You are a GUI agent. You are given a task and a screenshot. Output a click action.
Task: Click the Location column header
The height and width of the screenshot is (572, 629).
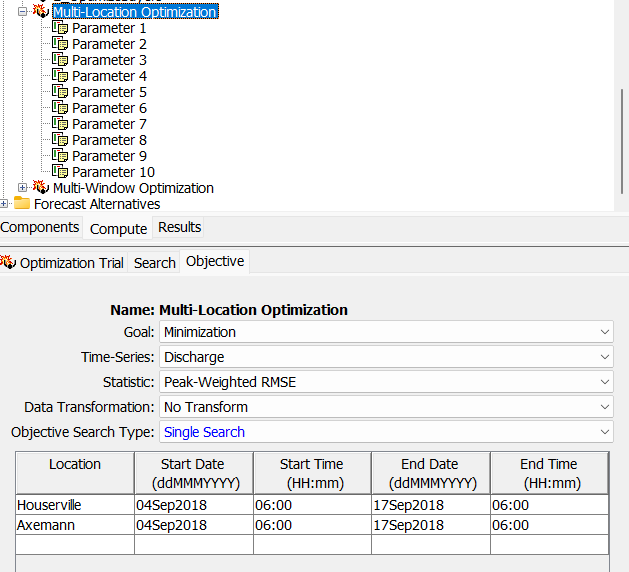tap(75, 473)
